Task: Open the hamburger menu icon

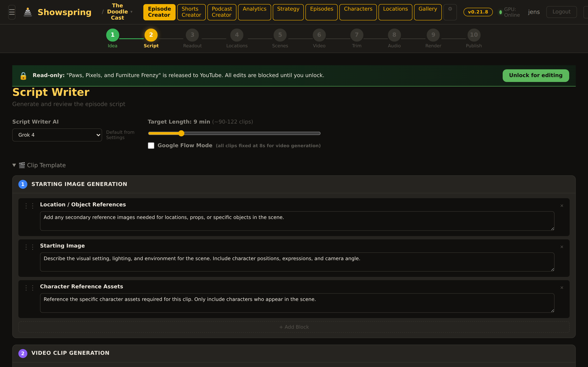Action: (x=12, y=12)
